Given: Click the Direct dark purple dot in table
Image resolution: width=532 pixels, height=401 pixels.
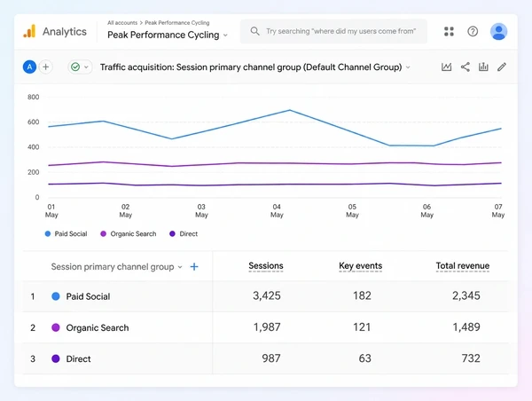Looking at the screenshot, I should pyautogui.click(x=56, y=359).
